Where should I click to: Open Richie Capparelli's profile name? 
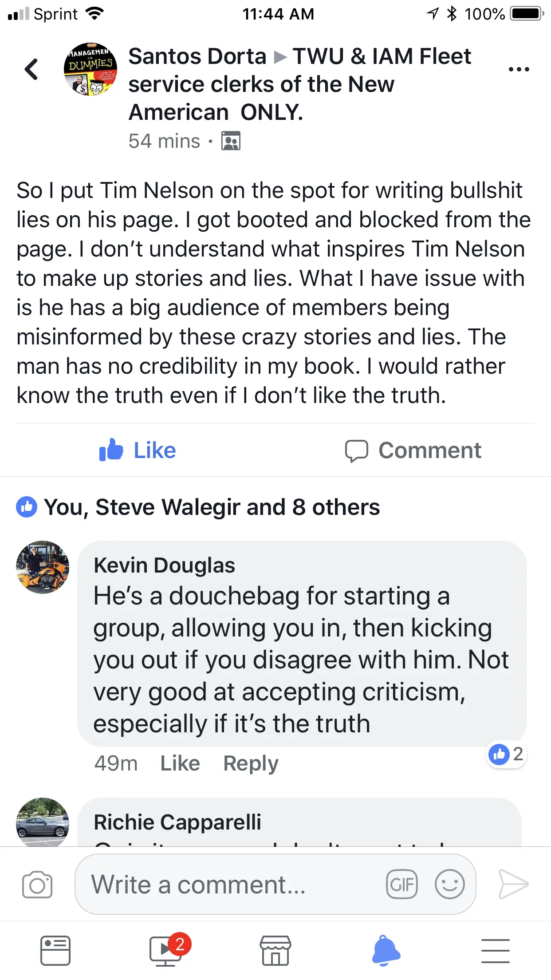(x=177, y=822)
